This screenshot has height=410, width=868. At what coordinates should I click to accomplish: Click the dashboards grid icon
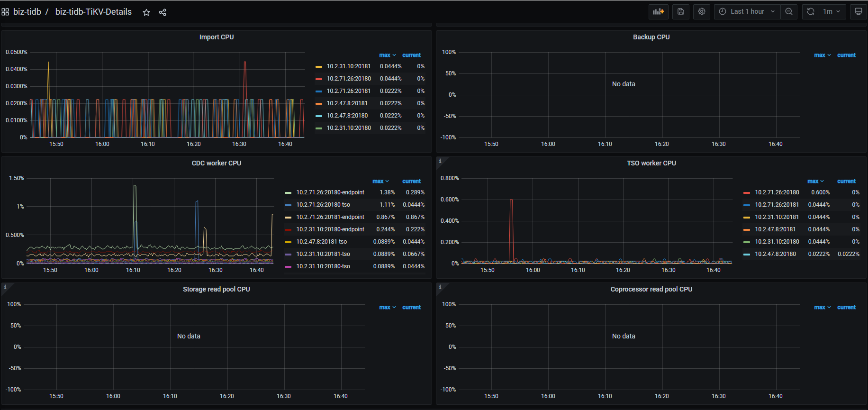point(5,12)
